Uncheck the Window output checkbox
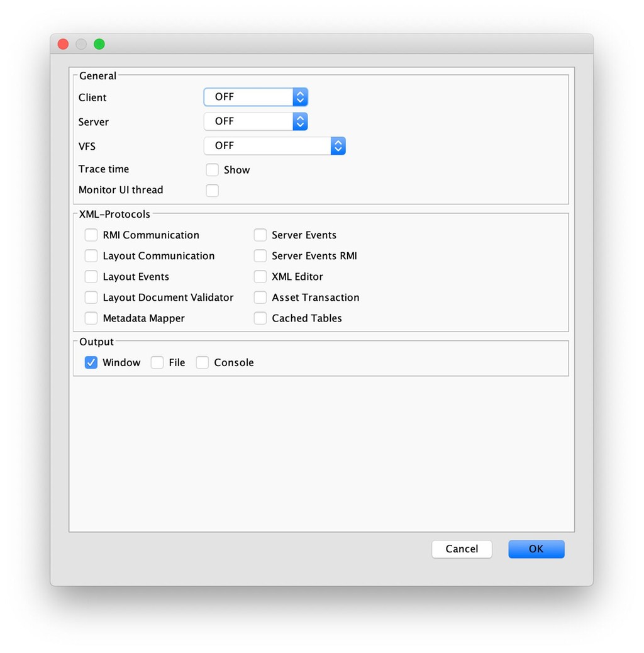The height and width of the screenshot is (653, 644). point(91,363)
